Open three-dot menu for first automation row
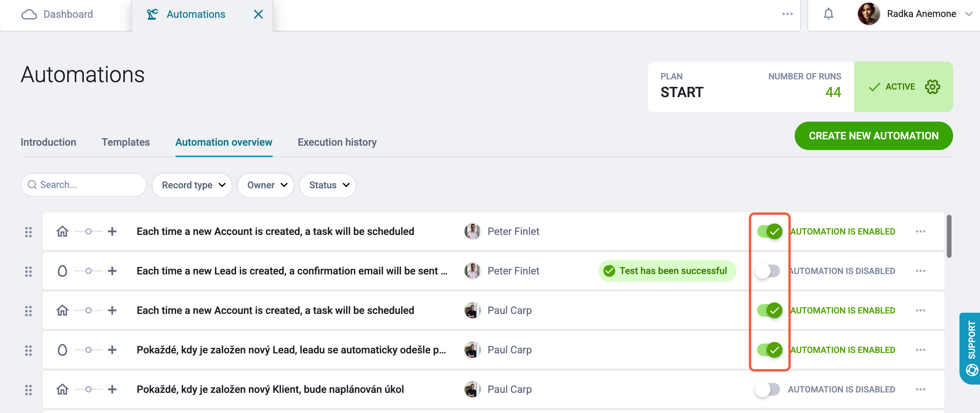Viewport: 980px width, 413px height. pyautogui.click(x=920, y=231)
